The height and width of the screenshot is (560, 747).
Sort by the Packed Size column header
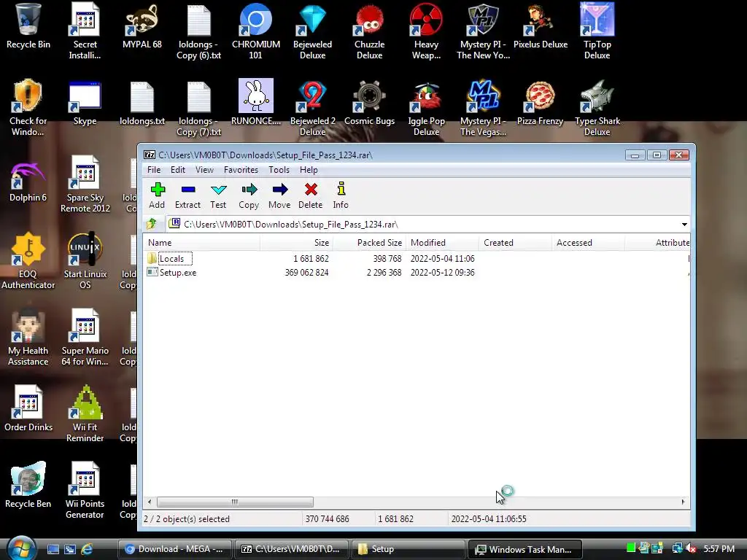(x=369, y=242)
